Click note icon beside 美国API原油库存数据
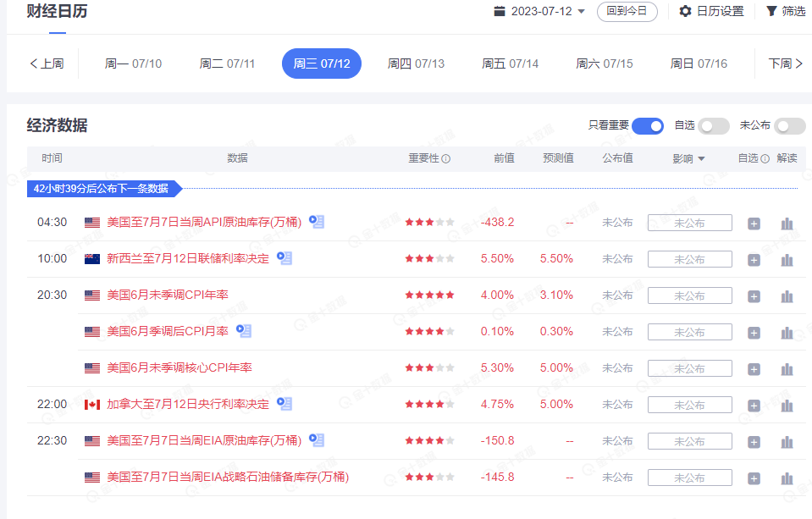Viewport: 812px width, 519px height. pyautogui.click(x=315, y=221)
